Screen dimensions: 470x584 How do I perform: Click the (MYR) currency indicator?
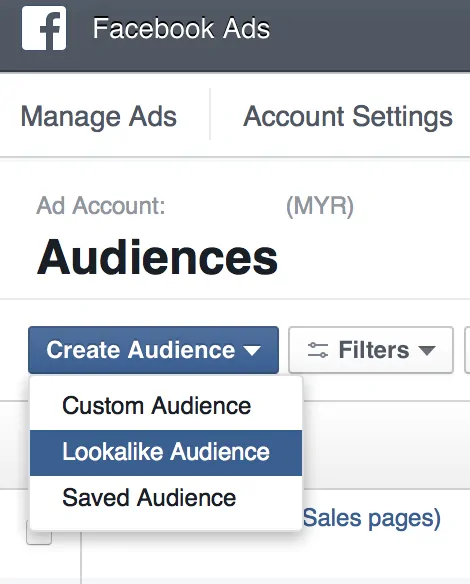[x=320, y=206]
